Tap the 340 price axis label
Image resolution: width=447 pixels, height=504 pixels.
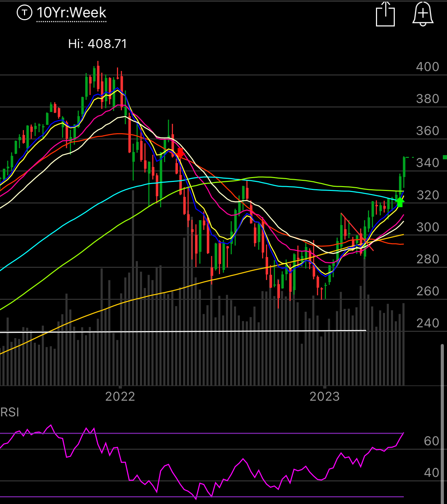click(x=428, y=163)
